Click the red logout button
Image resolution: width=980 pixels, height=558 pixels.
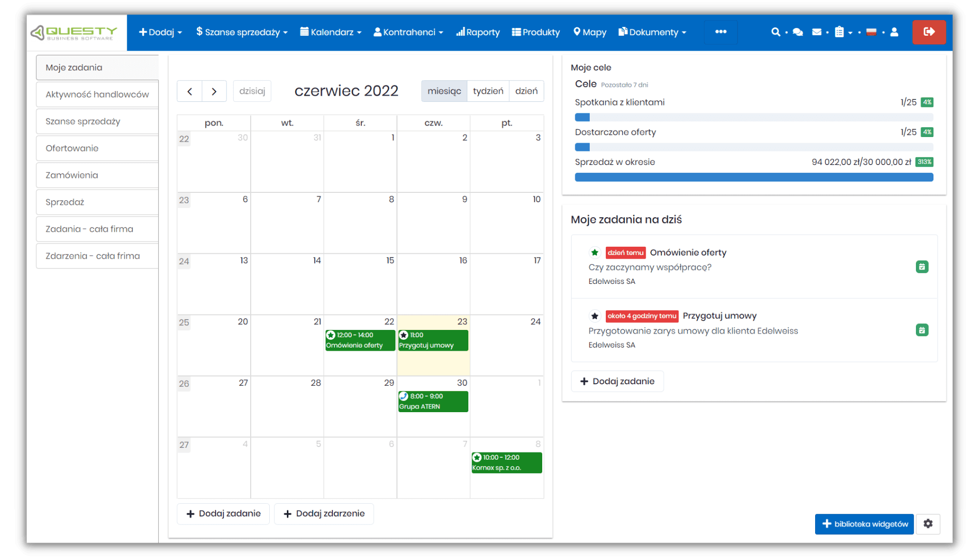(929, 32)
